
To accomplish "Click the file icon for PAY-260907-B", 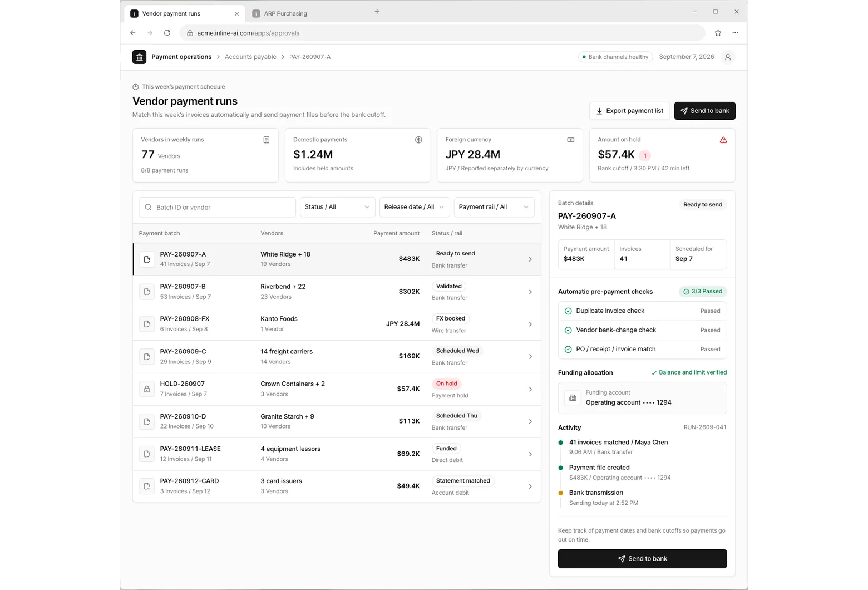I will click(x=147, y=292).
